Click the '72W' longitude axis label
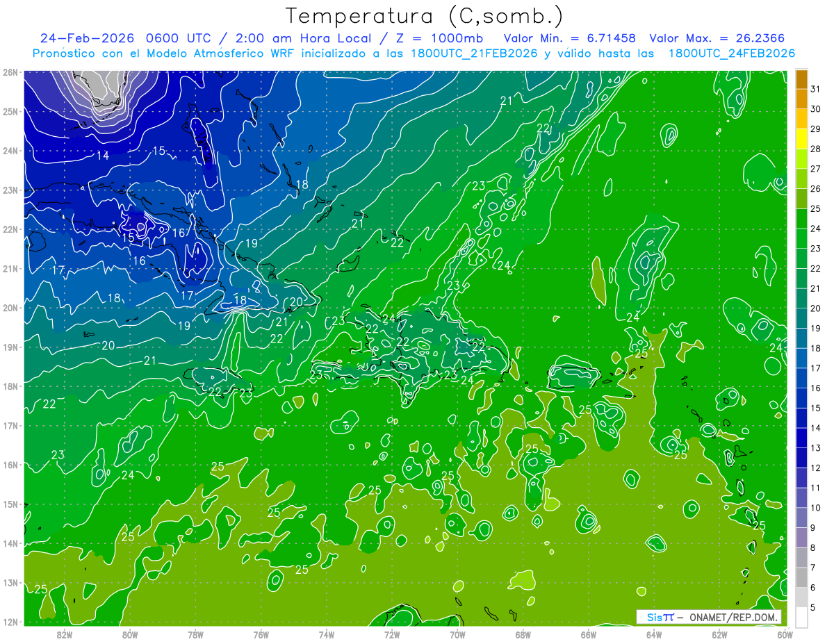 point(392,634)
